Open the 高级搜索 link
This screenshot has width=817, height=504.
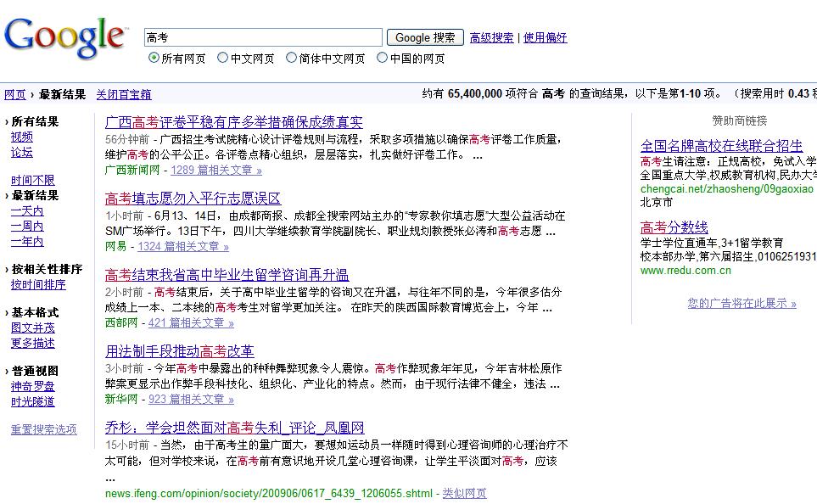491,37
